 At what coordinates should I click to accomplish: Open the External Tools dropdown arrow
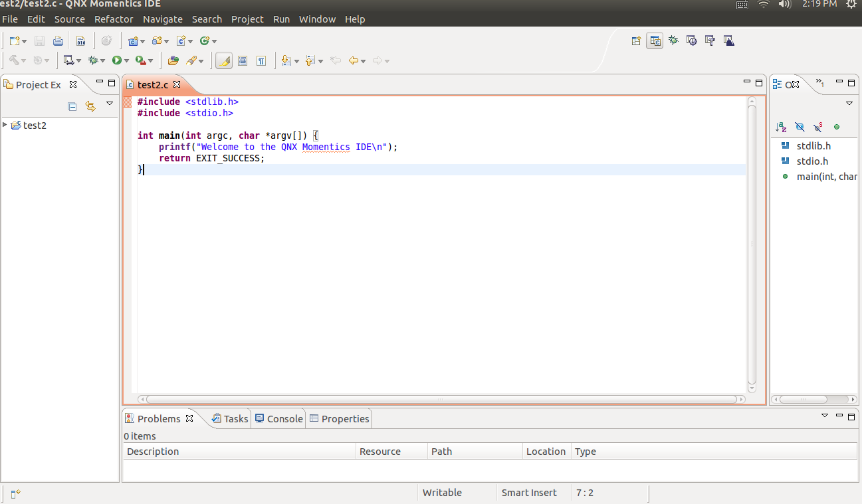150,61
